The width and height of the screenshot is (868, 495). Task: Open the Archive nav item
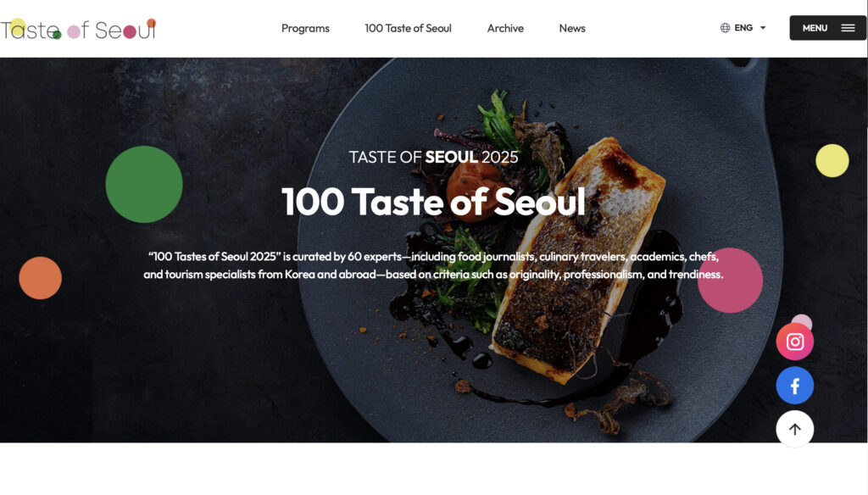[x=505, y=28]
